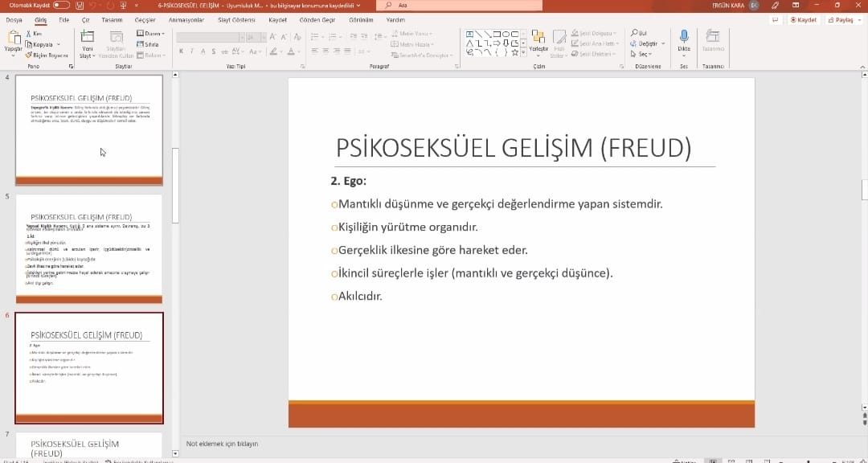The height and width of the screenshot is (463, 868).
Task: Toggle underline A formatting
Action: (x=203, y=51)
